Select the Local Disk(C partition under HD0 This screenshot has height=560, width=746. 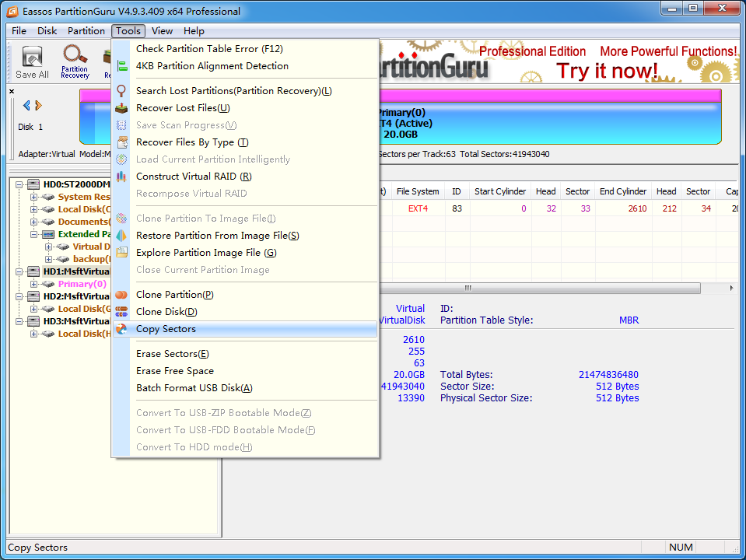pyautogui.click(x=83, y=209)
